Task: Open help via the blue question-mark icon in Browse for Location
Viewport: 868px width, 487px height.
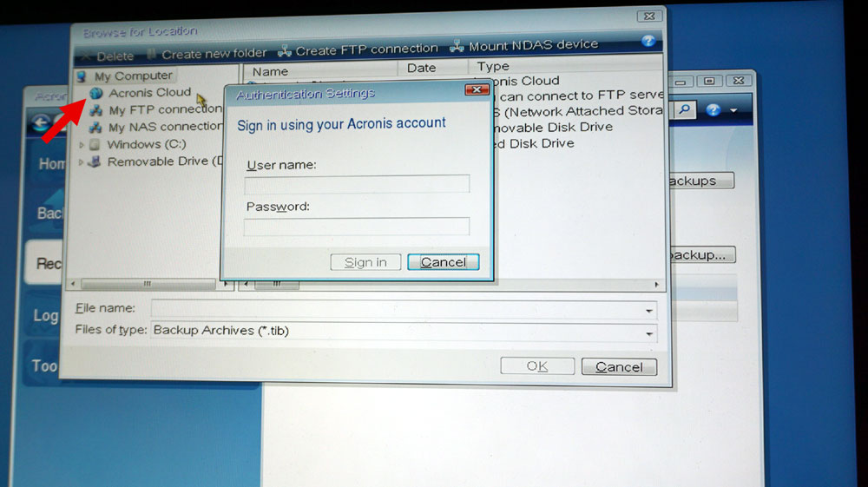Action: point(648,41)
